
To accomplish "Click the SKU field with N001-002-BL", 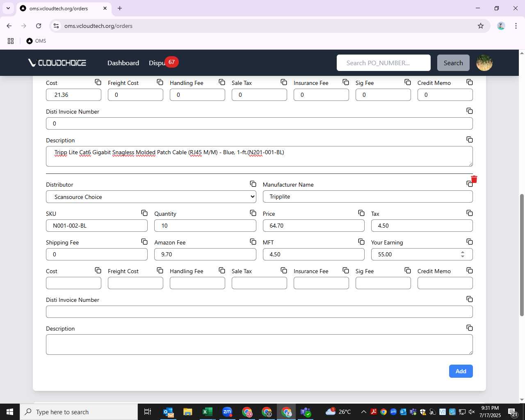I will coord(97,226).
